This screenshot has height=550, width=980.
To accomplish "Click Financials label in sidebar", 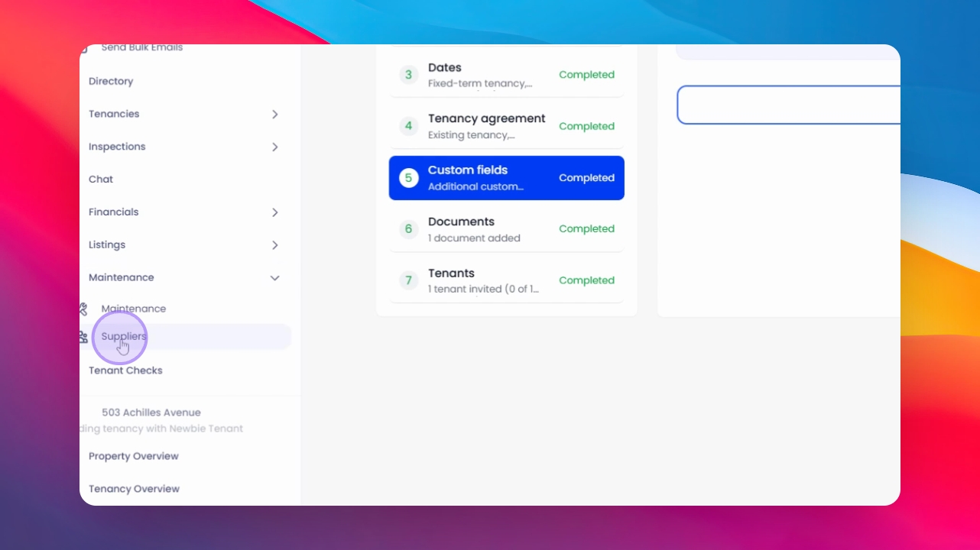I will 114,212.
